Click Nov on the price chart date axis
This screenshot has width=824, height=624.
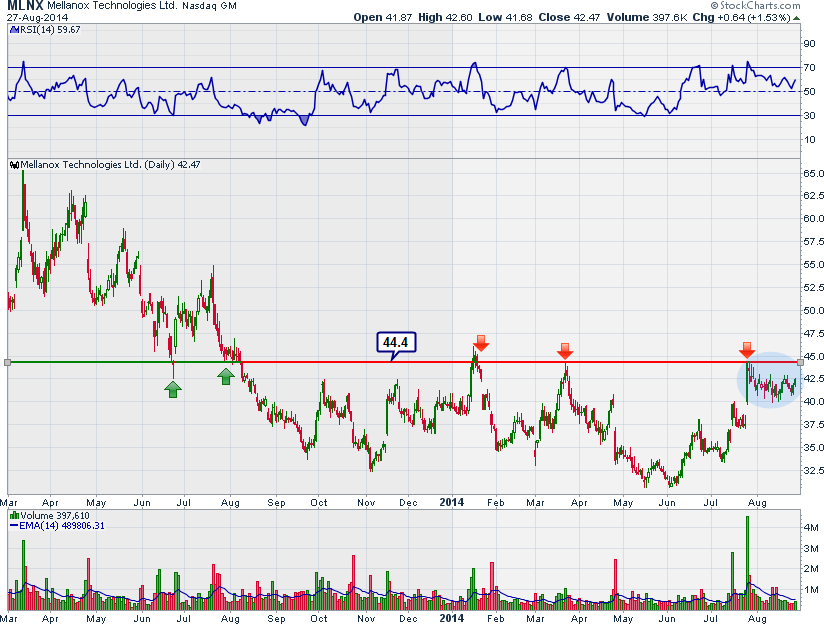pyautogui.click(x=366, y=503)
